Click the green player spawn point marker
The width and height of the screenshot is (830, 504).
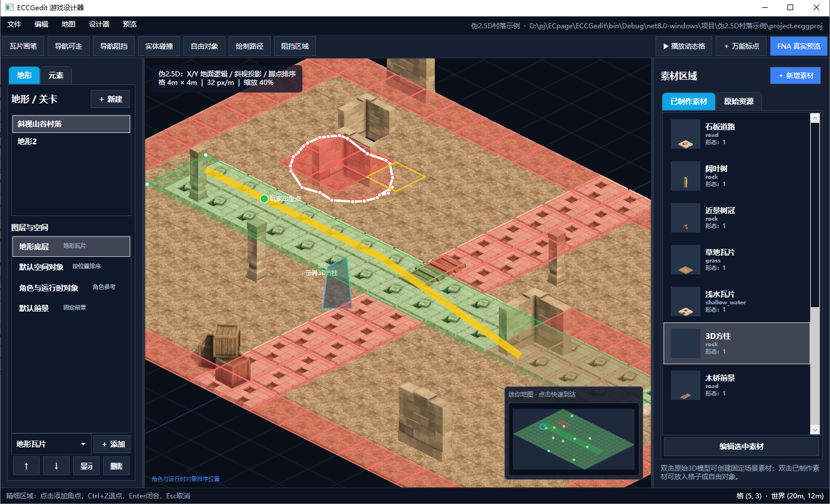264,199
